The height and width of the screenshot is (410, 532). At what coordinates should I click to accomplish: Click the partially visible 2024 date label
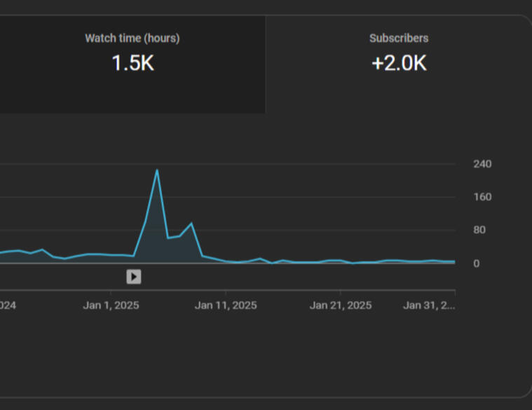pyautogui.click(x=8, y=306)
